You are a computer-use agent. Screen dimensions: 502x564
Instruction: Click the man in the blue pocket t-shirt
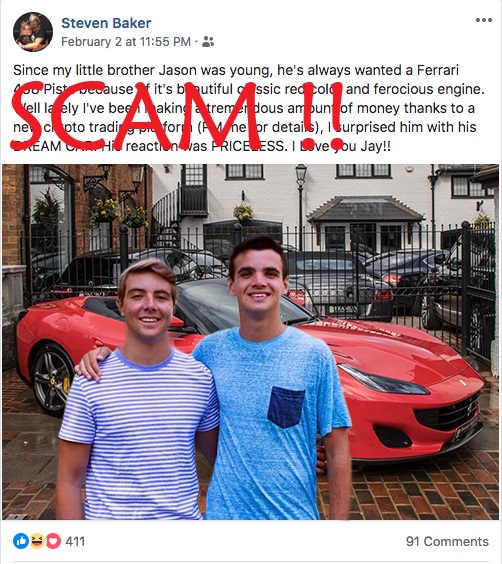point(273,378)
